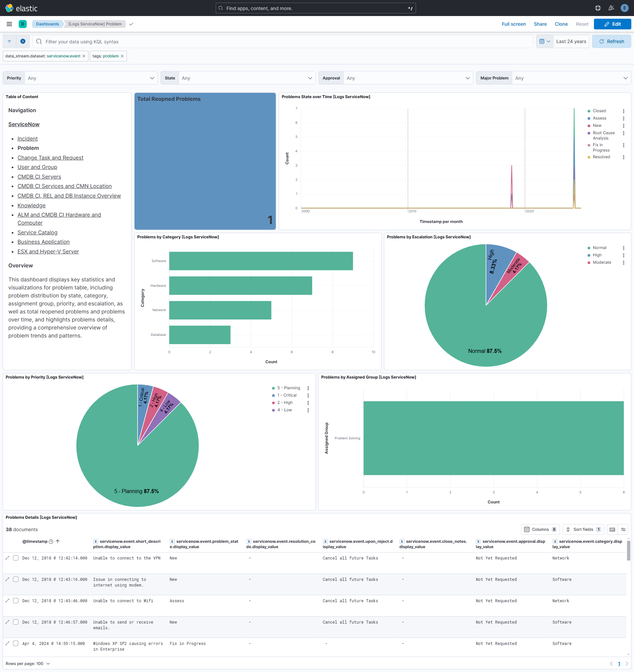Viewport: 634px width, 672px height.
Task: Open the display options icon beside keyboard icon
Action: tap(624, 529)
